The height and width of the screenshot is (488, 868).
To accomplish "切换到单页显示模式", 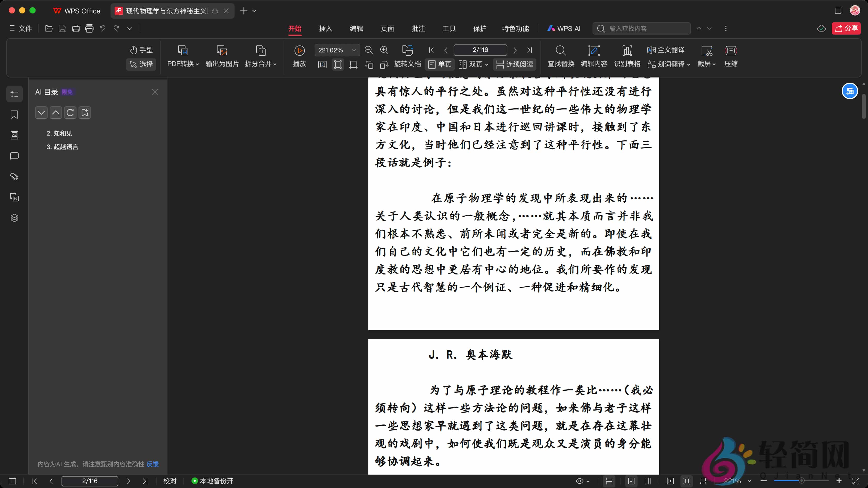I will 439,64.
